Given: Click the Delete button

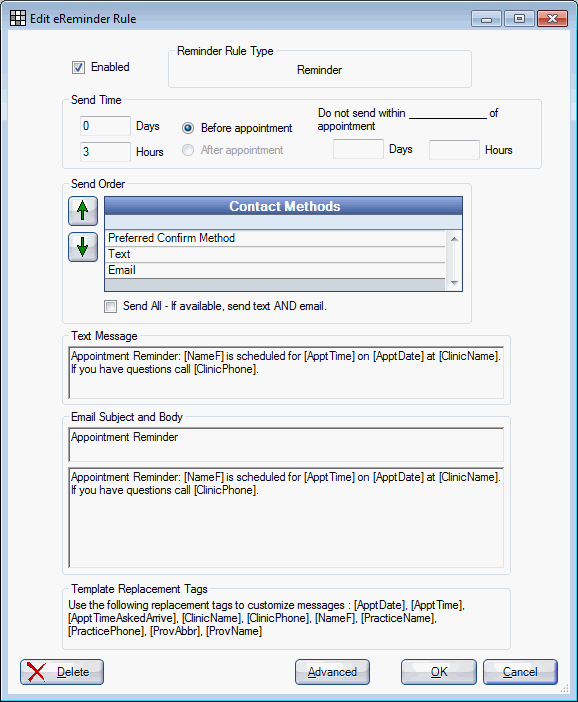Looking at the screenshot, I should point(62,672).
